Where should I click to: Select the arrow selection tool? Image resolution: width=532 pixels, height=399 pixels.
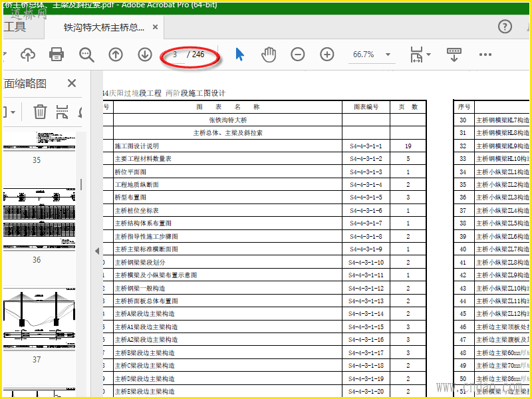(239, 55)
